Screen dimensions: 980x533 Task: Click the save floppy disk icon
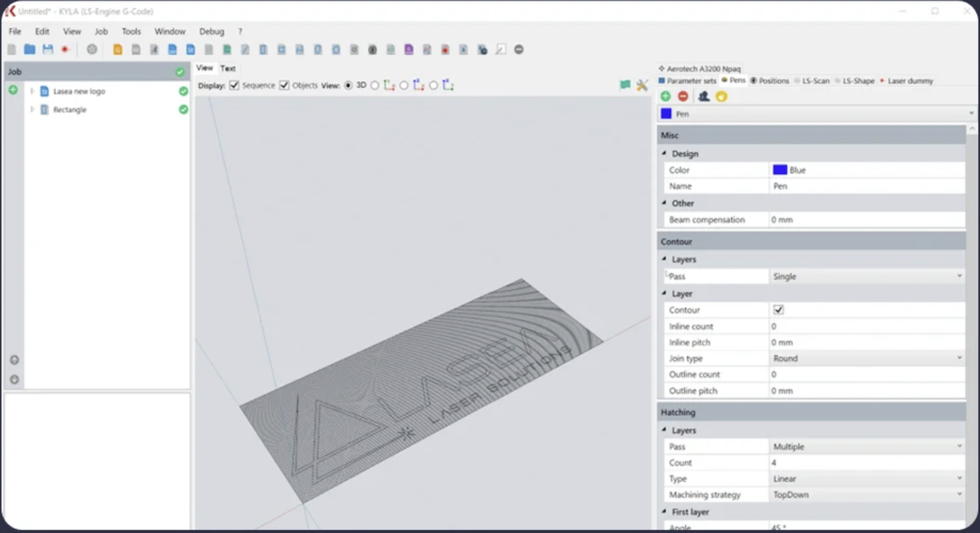(x=48, y=49)
